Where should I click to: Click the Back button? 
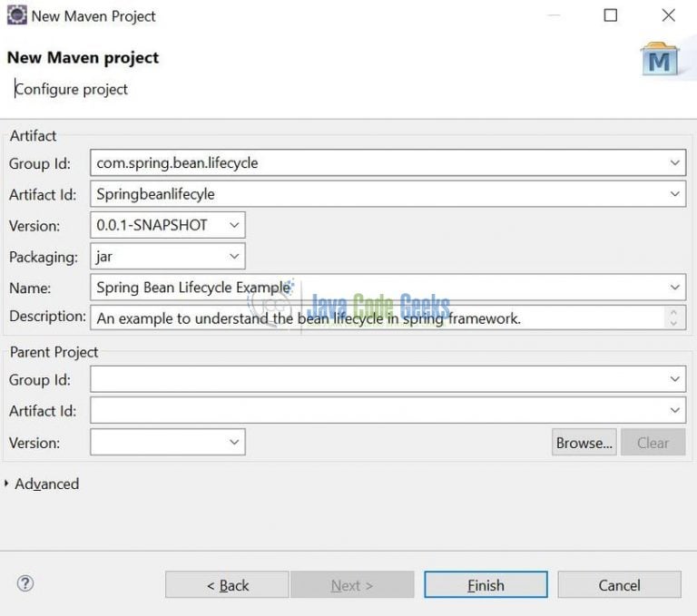pyautogui.click(x=227, y=585)
